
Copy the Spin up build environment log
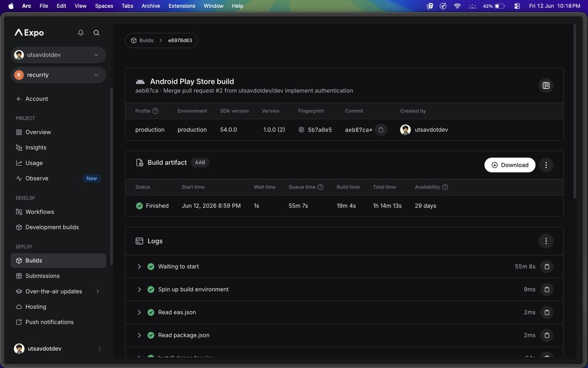[x=547, y=289]
